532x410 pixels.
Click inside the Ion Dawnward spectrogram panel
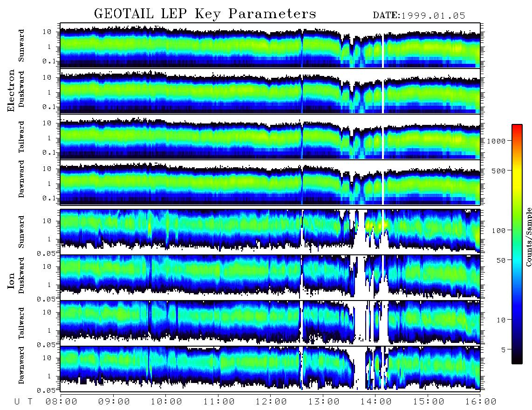(270, 369)
